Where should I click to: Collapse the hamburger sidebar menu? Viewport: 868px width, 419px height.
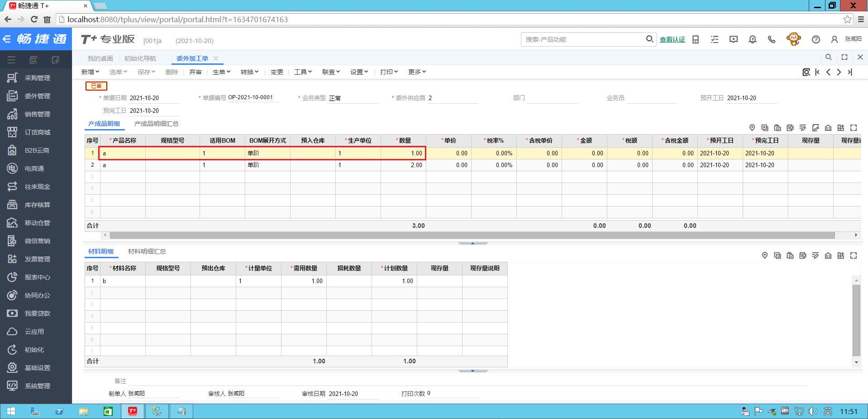point(11,60)
